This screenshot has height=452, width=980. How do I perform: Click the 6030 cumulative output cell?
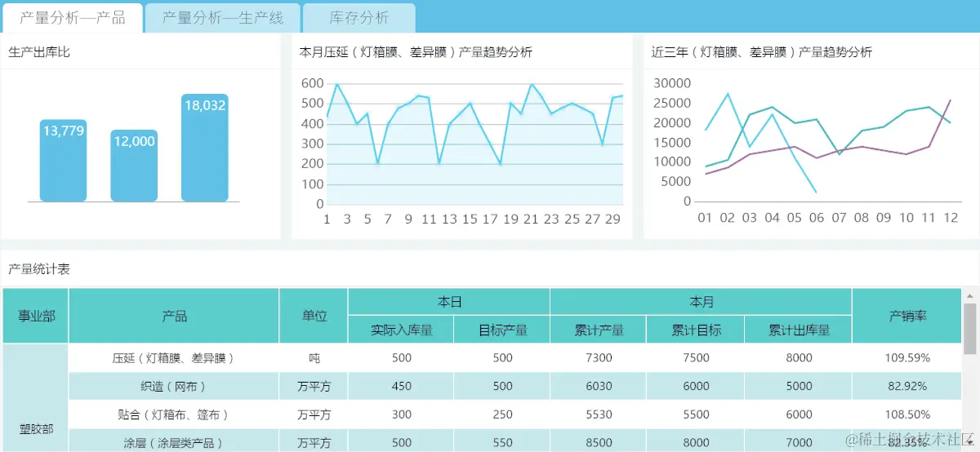599,386
